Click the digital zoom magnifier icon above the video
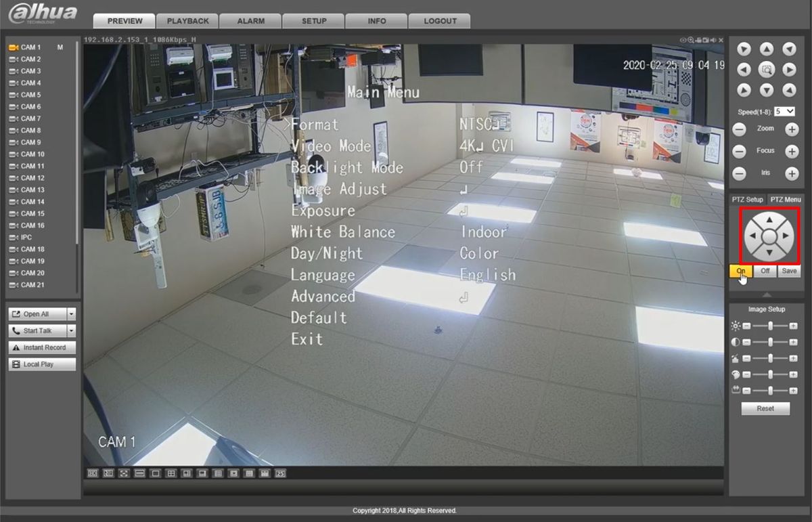 (x=691, y=41)
